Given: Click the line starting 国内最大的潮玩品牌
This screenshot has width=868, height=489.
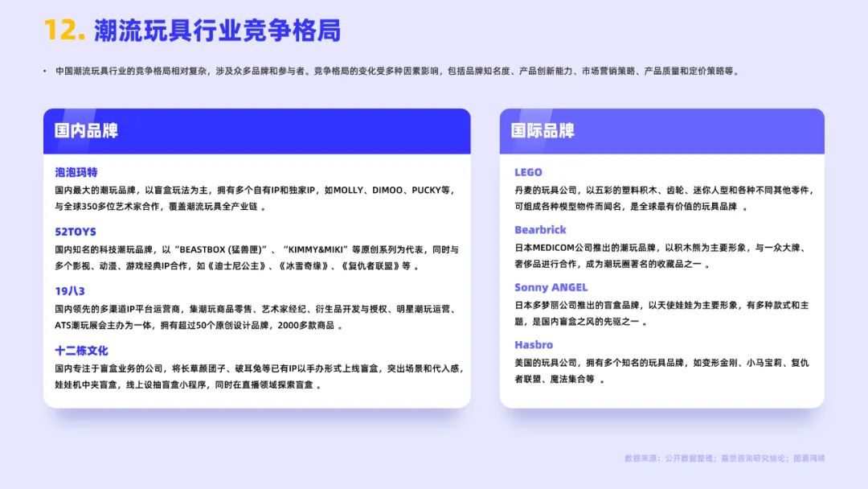Looking at the screenshot, I should (256, 190).
